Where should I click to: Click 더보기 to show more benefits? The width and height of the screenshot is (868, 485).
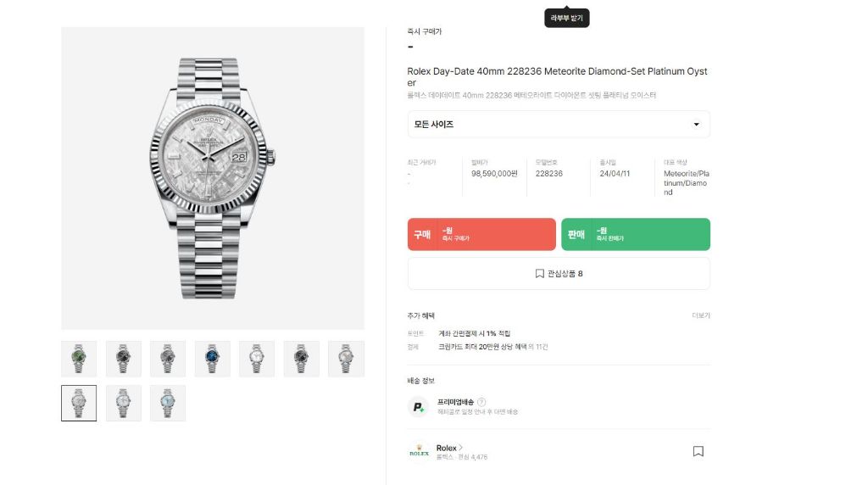[x=701, y=315]
